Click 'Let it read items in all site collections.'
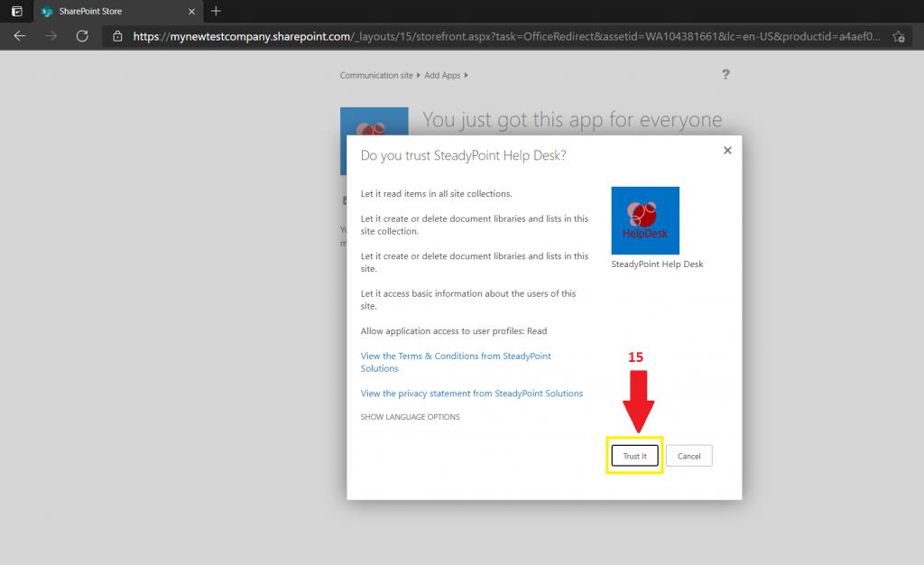This screenshot has width=924, height=565. coord(436,194)
